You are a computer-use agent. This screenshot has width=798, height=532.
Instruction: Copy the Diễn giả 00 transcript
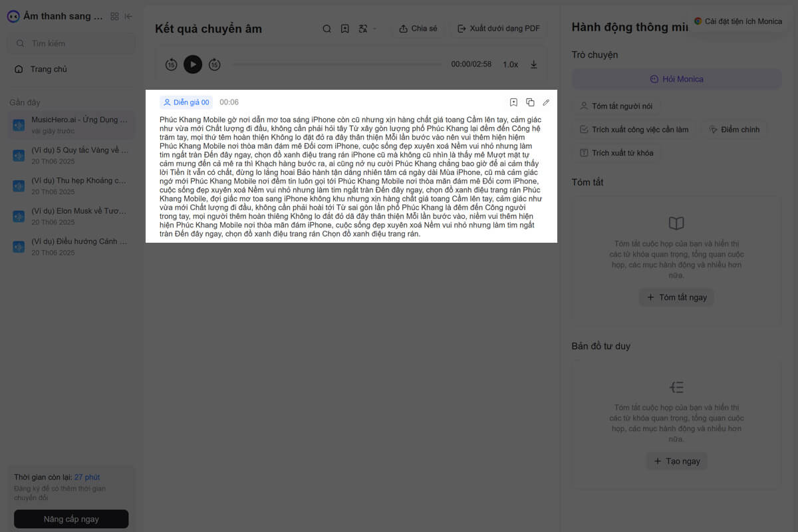[530, 102]
